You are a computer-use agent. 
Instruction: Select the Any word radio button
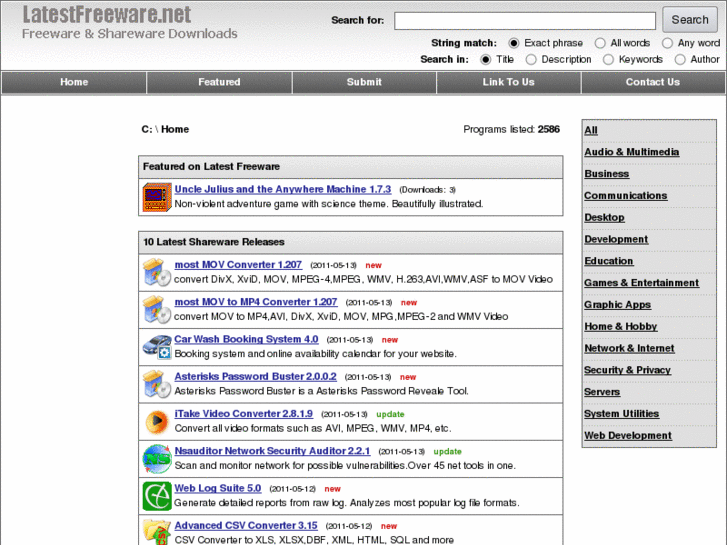(667, 43)
